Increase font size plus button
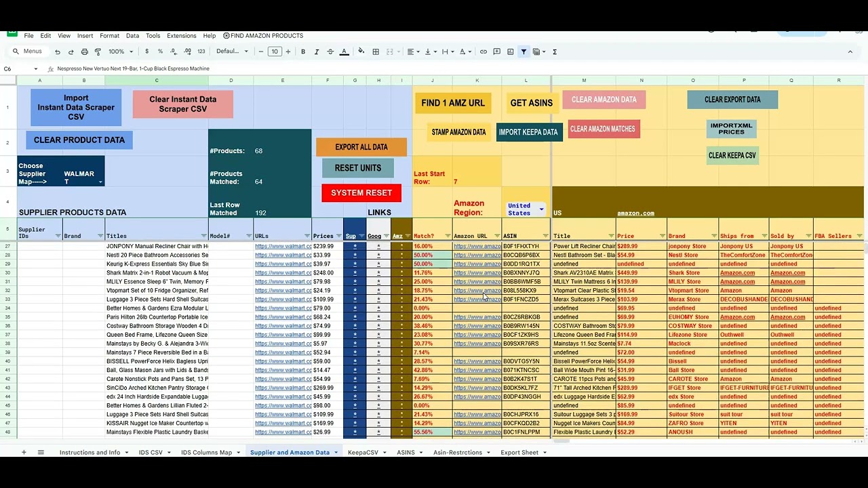868x488 pixels. [288, 52]
